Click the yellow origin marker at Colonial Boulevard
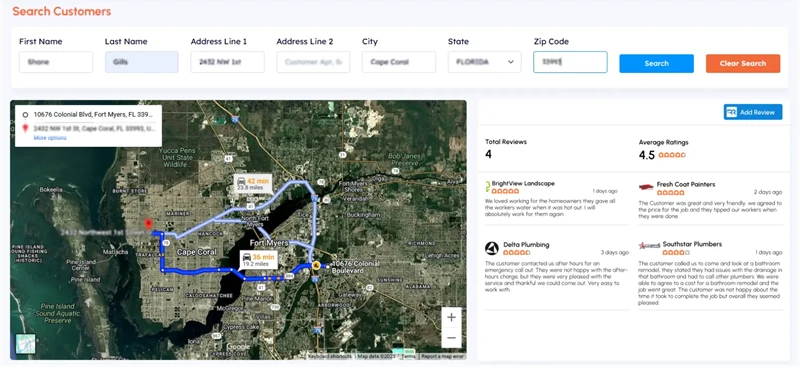The width and height of the screenshot is (800, 367). 316,265
